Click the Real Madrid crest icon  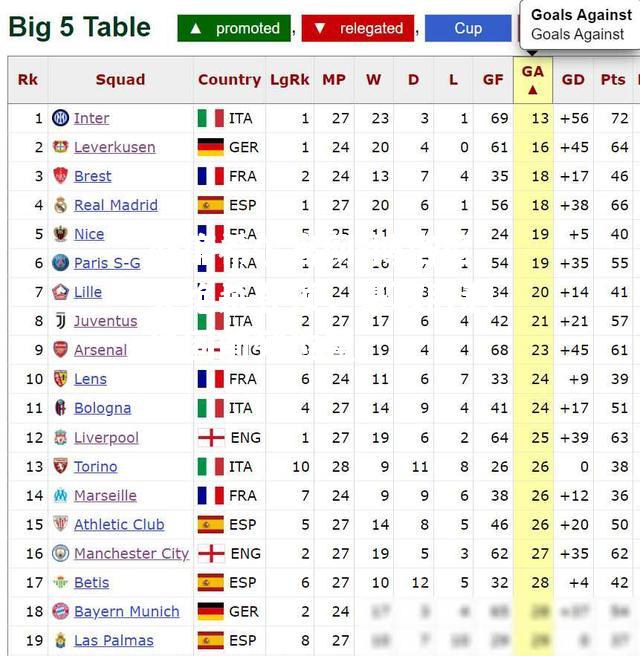pos(61,205)
